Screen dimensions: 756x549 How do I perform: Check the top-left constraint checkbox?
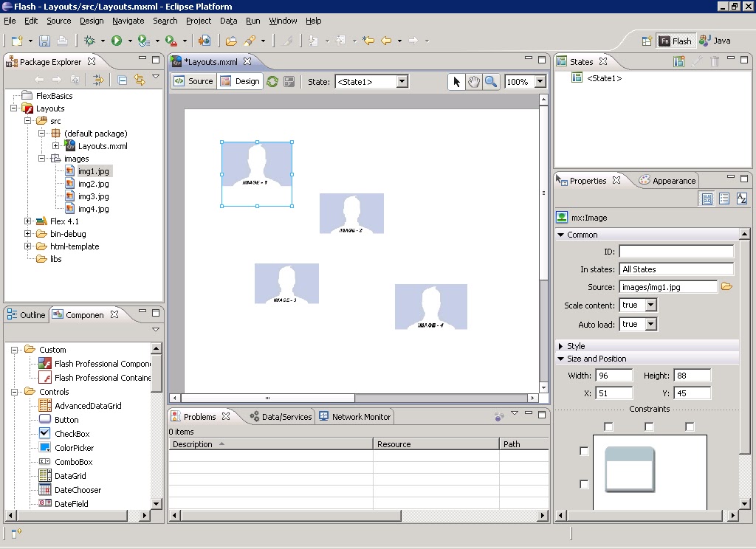coord(609,426)
